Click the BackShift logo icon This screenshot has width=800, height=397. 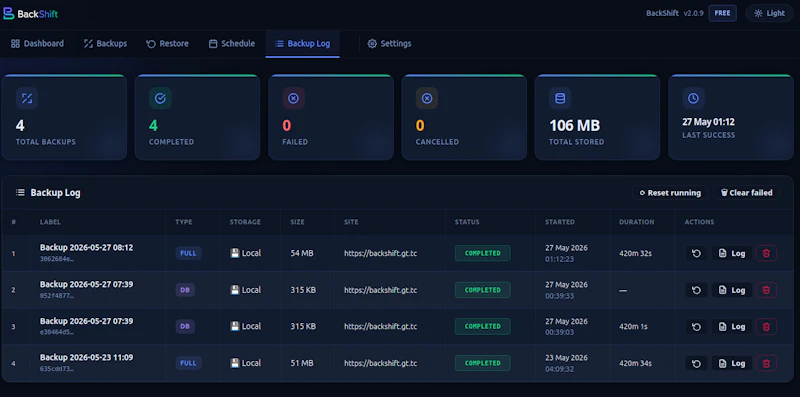(9, 13)
